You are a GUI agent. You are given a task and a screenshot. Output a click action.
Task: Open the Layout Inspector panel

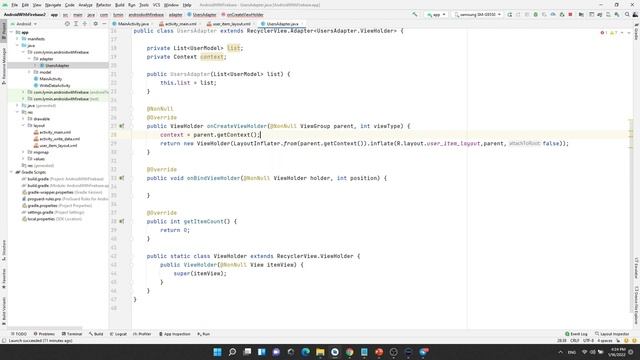click(612, 334)
